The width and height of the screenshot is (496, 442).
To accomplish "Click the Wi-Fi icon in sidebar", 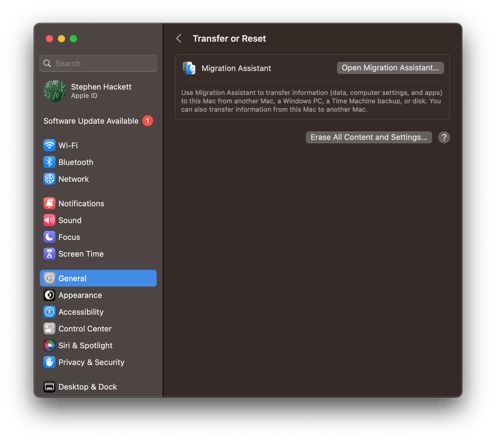I will click(49, 145).
